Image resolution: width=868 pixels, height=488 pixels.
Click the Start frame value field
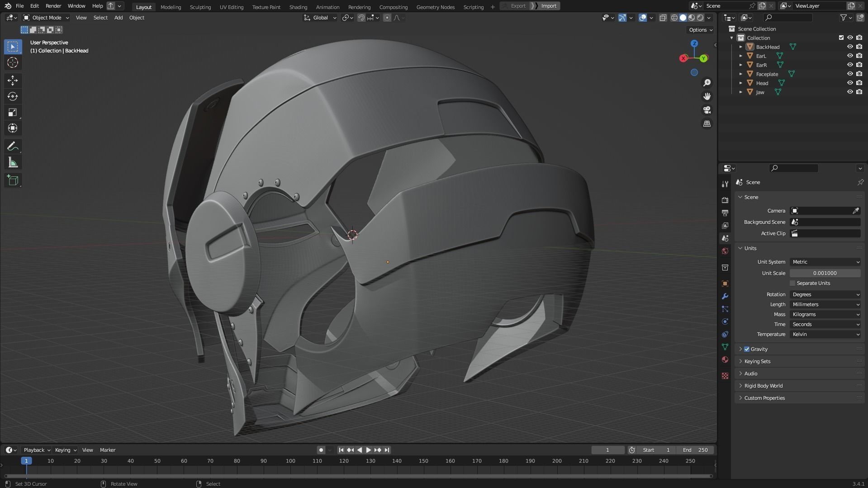click(x=656, y=450)
